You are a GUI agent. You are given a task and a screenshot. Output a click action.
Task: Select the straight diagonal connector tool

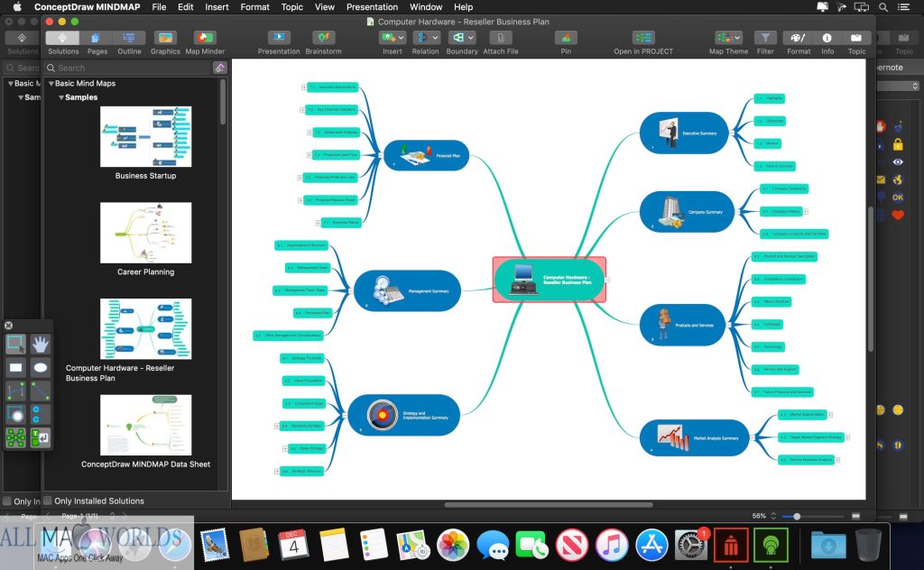pyautogui.click(x=40, y=391)
